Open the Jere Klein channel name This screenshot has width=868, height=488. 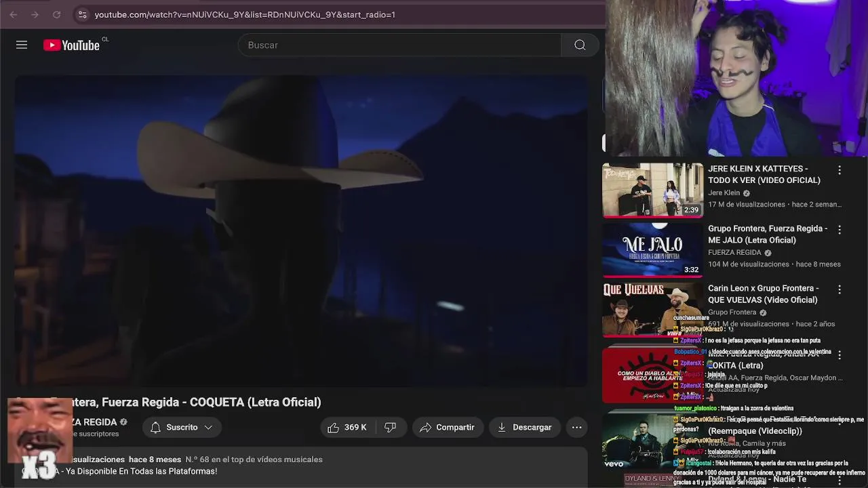tap(724, 193)
